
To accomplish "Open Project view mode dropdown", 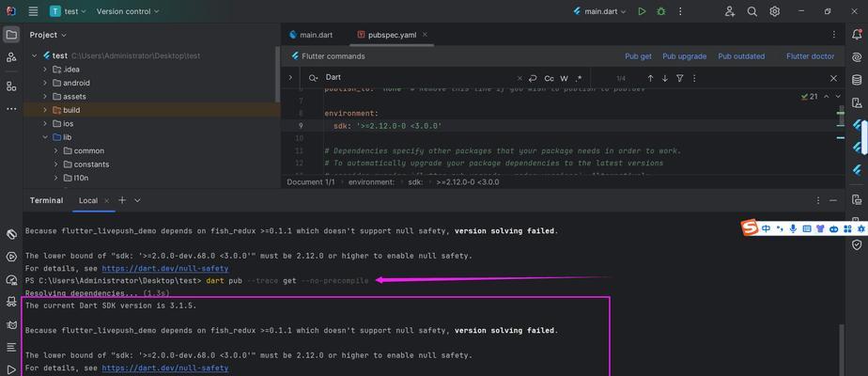I will (48, 35).
